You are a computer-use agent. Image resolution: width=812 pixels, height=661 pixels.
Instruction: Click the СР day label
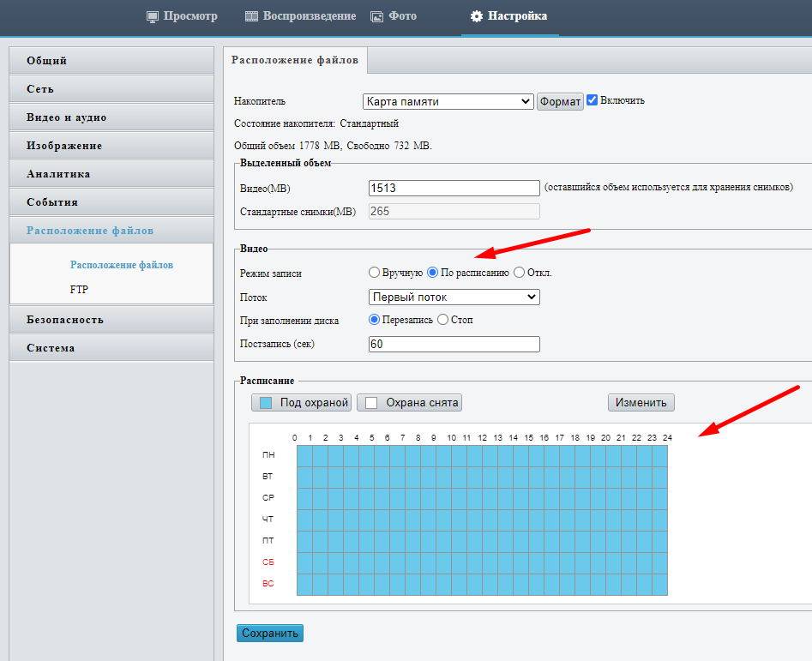coord(268,498)
